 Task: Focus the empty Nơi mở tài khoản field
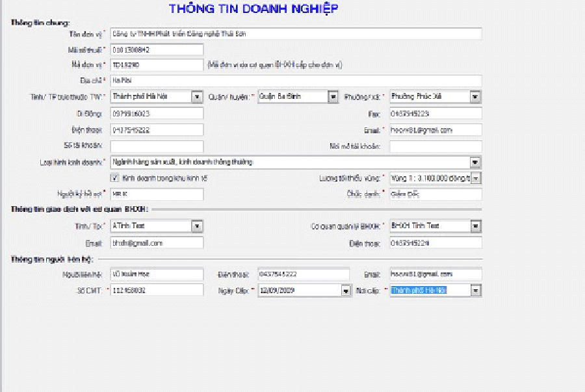click(435, 146)
